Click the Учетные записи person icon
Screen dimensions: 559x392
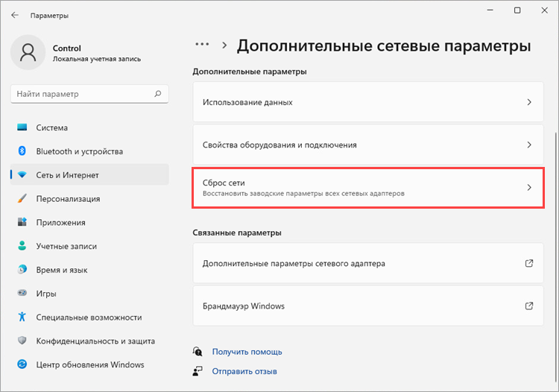tap(22, 246)
